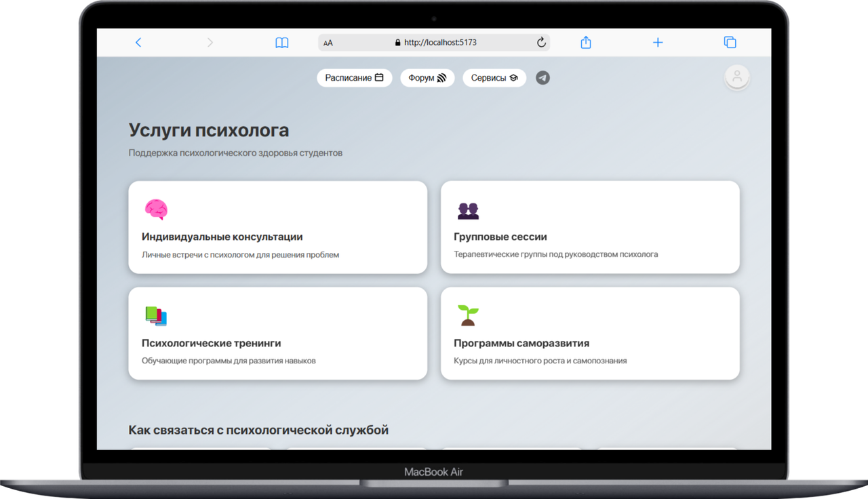Click the lock icon in address bar

point(398,42)
